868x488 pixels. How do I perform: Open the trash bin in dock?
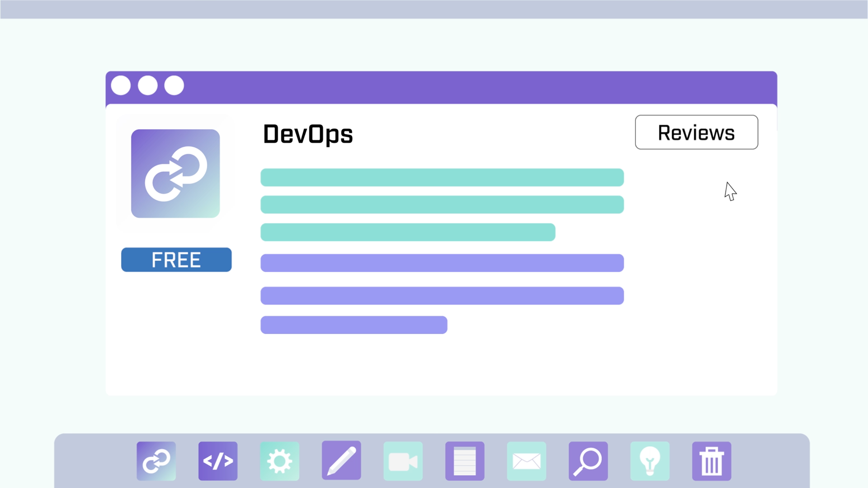[712, 461]
